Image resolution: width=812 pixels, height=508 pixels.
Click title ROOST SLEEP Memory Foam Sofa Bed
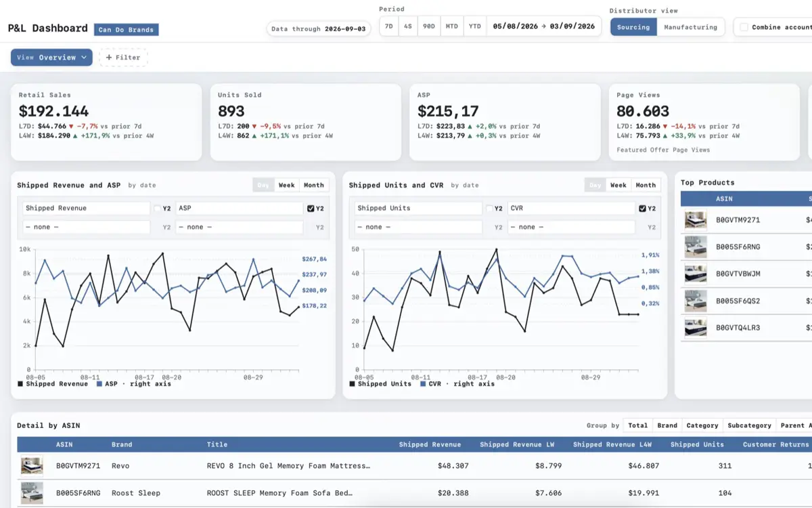point(279,493)
